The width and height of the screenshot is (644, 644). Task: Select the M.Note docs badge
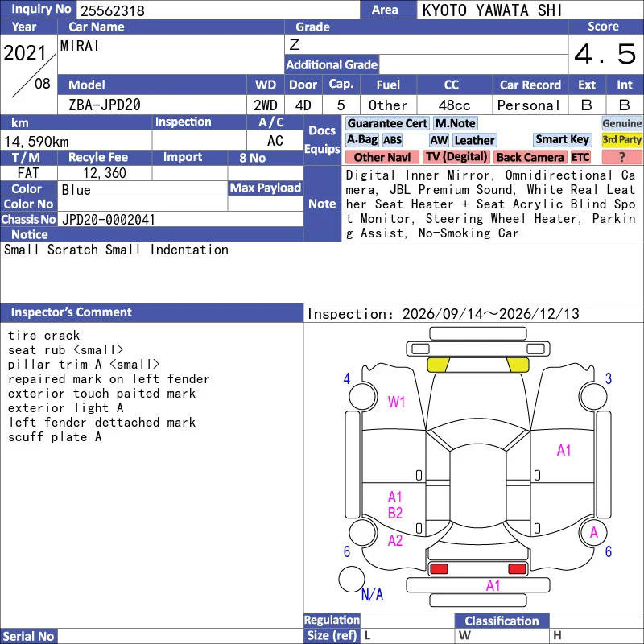455,123
